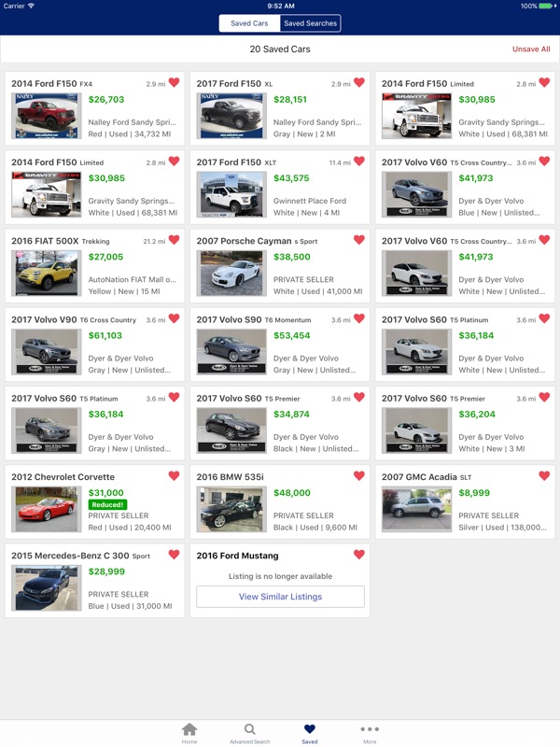560x747 pixels.
Task: Open gray 2017 Ford F150 XL photo
Action: point(231,116)
